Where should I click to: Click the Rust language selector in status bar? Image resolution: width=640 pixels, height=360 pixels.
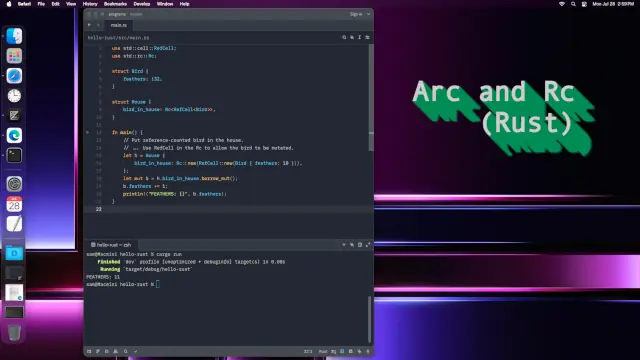323,351
